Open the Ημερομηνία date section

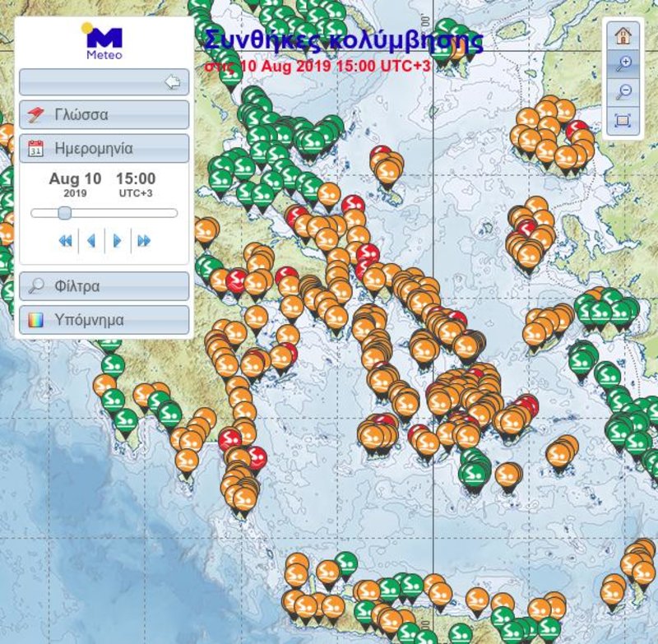[x=104, y=148]
